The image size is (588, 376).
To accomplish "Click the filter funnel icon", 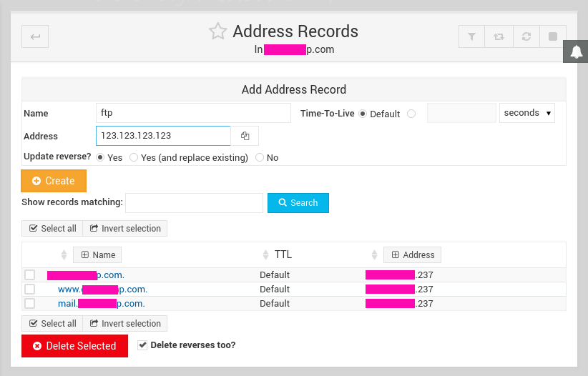I will click(x=471, y=36).
